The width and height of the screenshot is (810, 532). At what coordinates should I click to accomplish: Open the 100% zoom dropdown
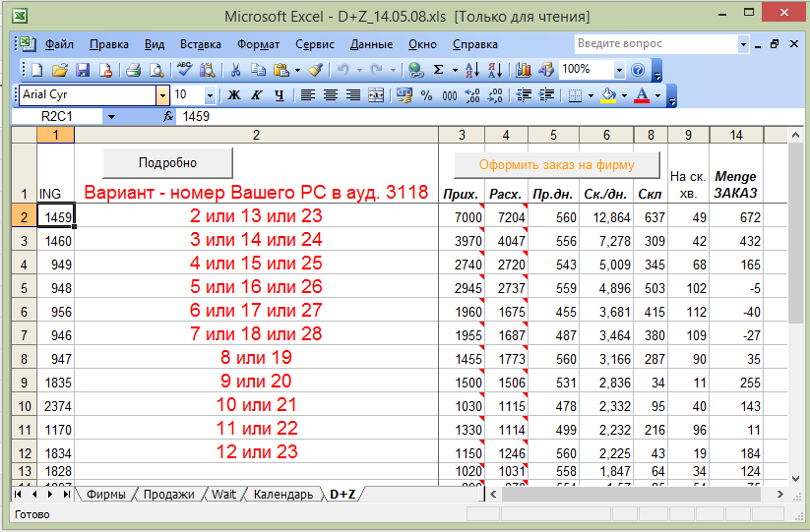click(x=619, y=71)
